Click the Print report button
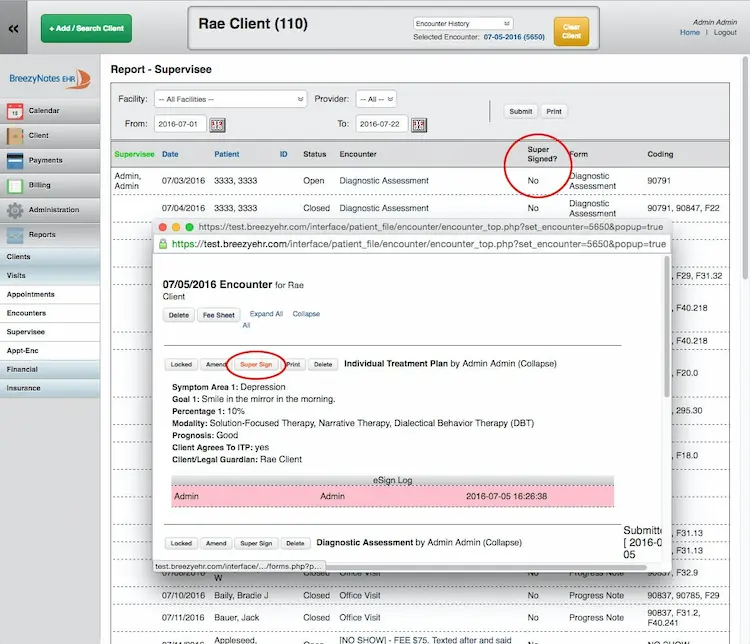 pos(554,111)
